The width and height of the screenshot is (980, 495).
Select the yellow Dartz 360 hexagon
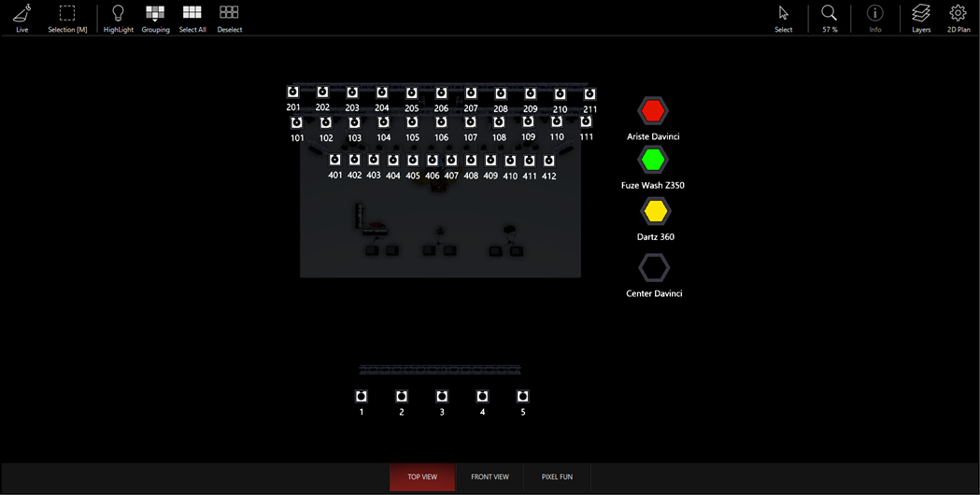(x=656, y=211)
